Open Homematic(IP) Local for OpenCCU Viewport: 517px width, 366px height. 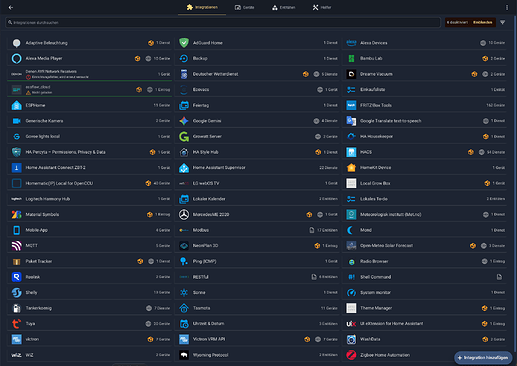click(90, 183)
